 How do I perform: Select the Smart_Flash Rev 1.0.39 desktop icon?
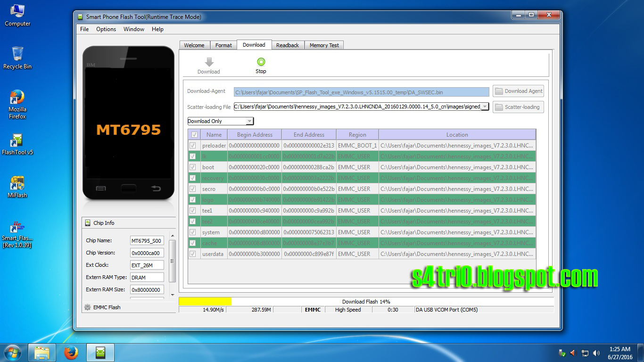pos(17,234)
